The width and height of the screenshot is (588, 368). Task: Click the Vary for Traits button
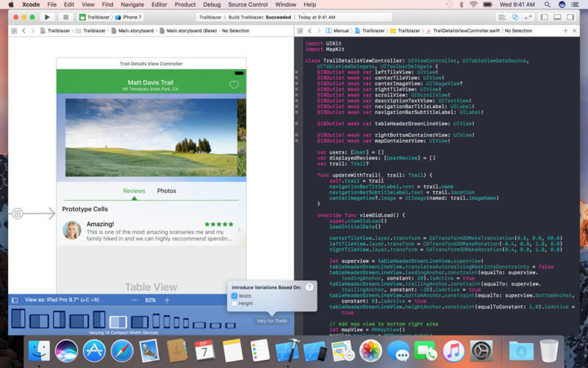click(271, 321)
